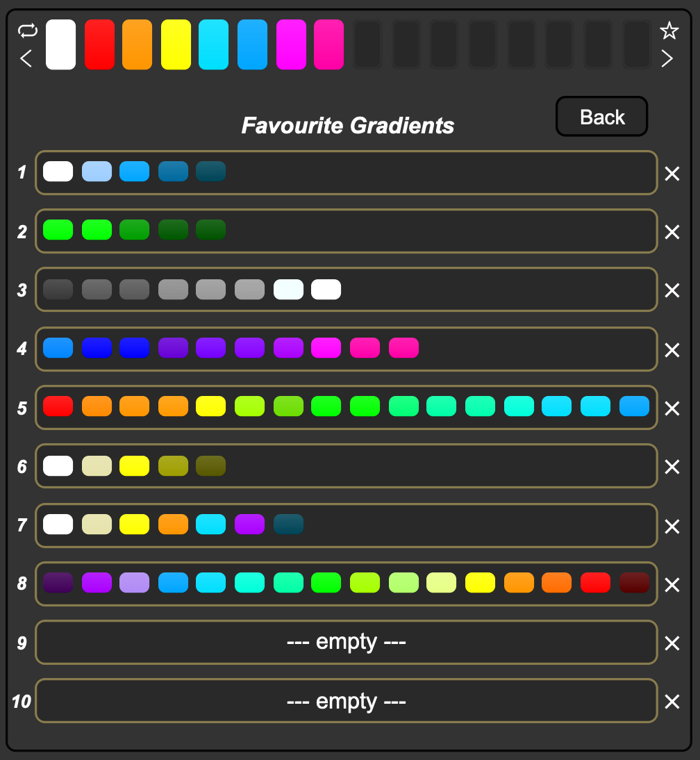Click the loop/repeat arrows icon
Viewport: 700px width, 760px height.
(x=27, y=31)
